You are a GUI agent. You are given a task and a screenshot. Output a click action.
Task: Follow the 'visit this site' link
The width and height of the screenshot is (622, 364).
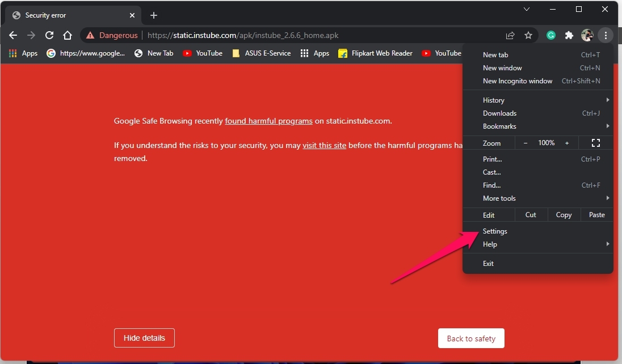(x=324, y=145)
